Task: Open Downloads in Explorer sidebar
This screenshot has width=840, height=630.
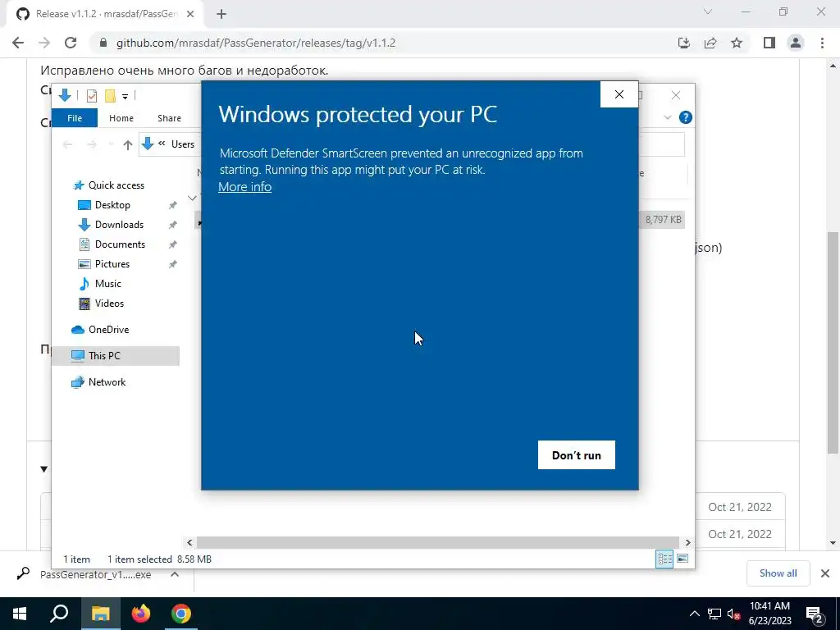Action: (x=119, y=225)
